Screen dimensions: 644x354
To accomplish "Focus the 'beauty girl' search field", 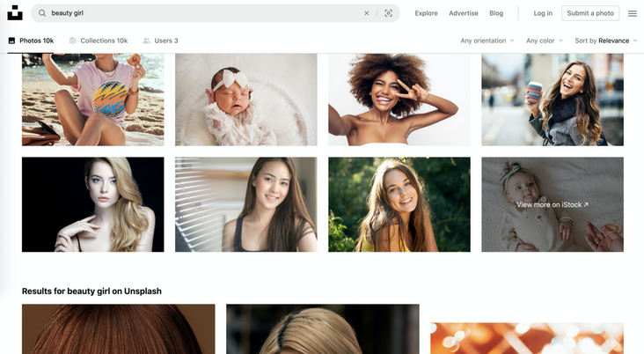I will (x=216, y=13).
